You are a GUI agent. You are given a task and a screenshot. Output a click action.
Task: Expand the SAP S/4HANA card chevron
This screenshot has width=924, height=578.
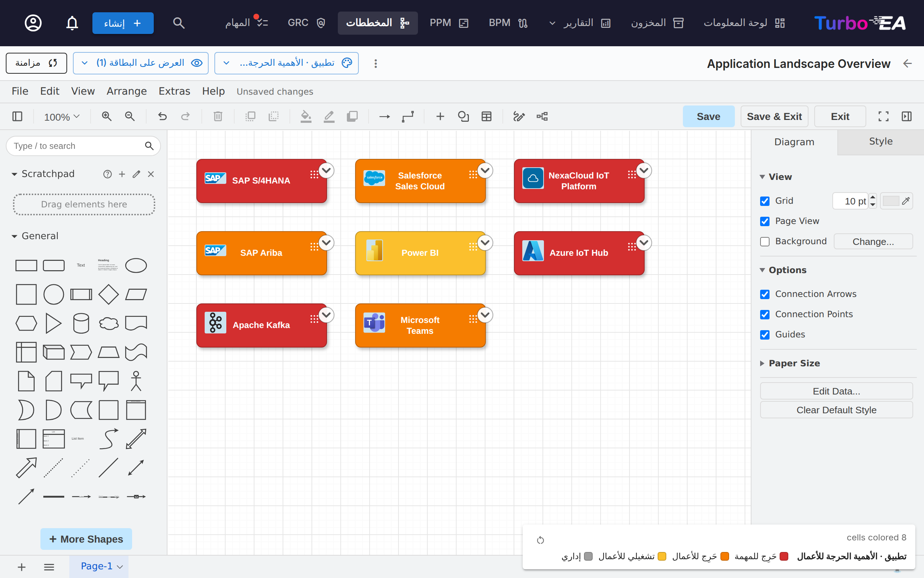pos(326,171)
